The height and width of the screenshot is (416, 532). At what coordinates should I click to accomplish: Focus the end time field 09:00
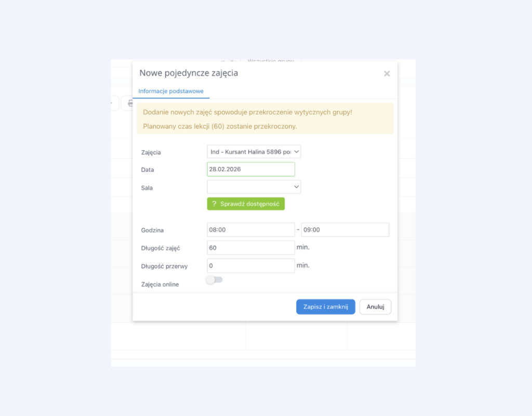click(x=345, y=230)
